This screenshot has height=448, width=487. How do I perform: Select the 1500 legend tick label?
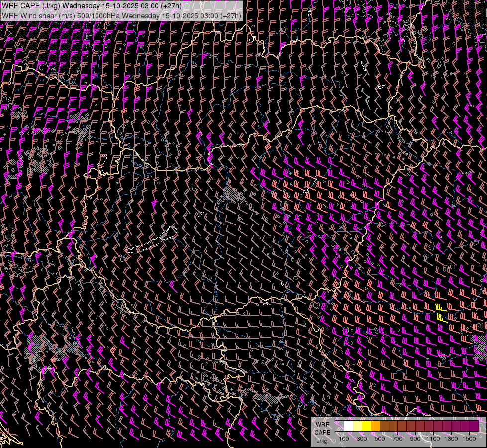point(469,439)
